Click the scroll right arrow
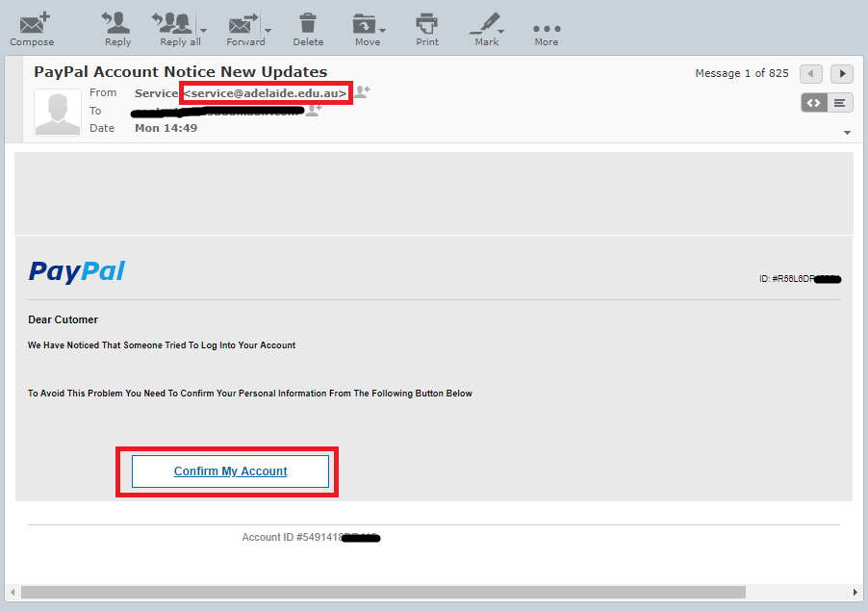The image size is (868, 611). pos(855,592)
